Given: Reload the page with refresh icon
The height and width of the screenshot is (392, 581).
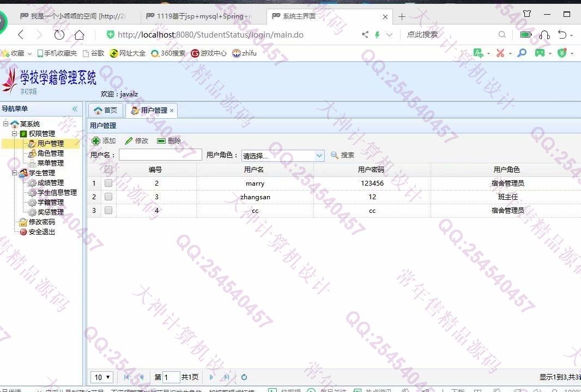Looking at the screenshot, I should [59, 35].
